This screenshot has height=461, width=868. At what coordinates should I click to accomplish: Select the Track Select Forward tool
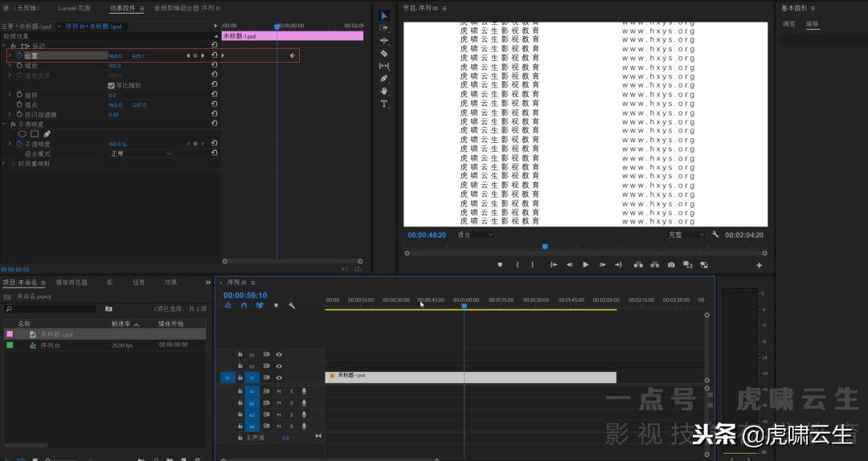pos(384,28)
